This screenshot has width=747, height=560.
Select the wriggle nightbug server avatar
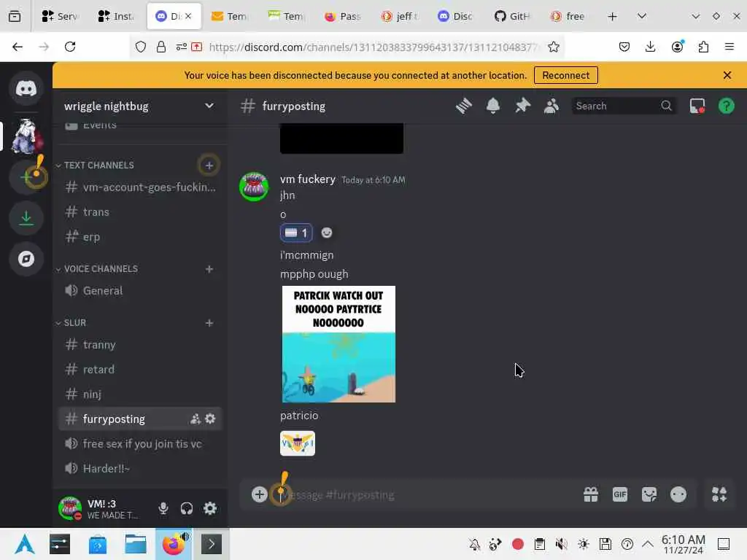(26, 136)
